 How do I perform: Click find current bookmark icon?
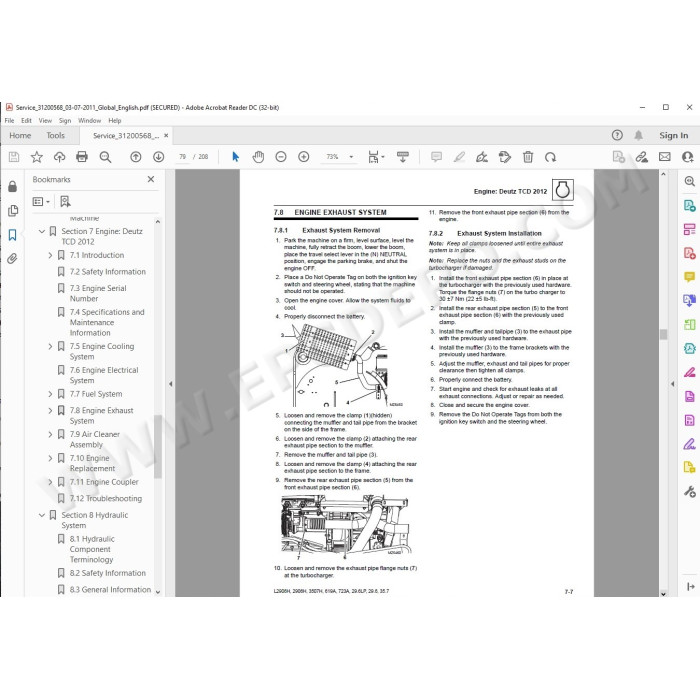[65, 202]
